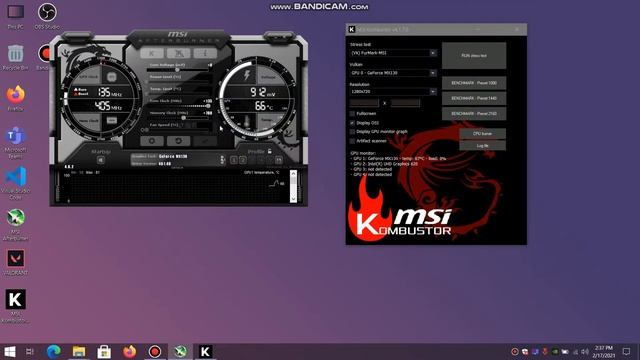Open the This PC desktop icon
This screenshot has width=640, height=360.
click(x=16, y=16)
